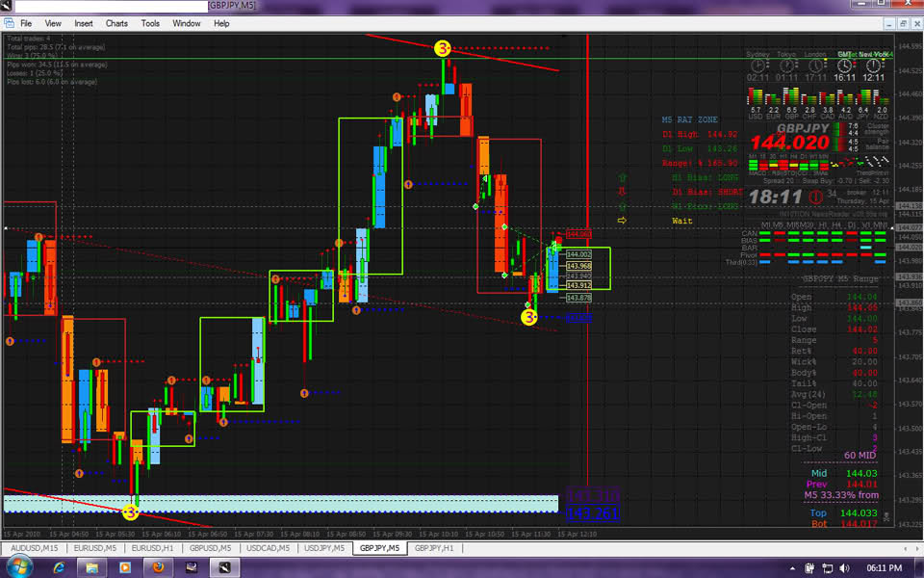Open the Charts menu
924x578 pixels.
(x=116, y=23)
